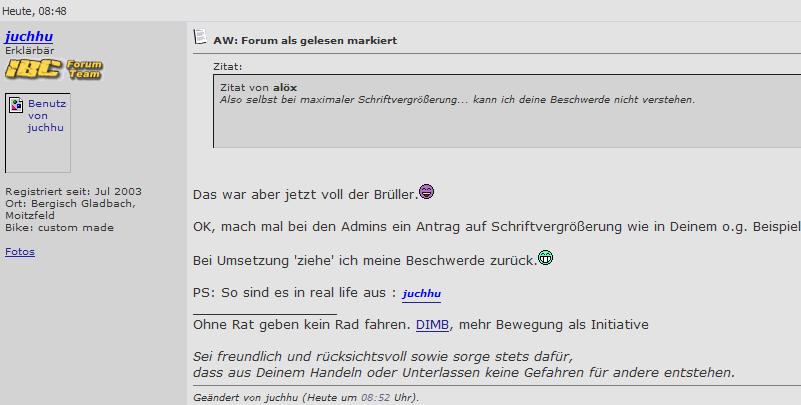
Task: Open the Fotos link in the sidebar
Action: [x=20, y=251]
